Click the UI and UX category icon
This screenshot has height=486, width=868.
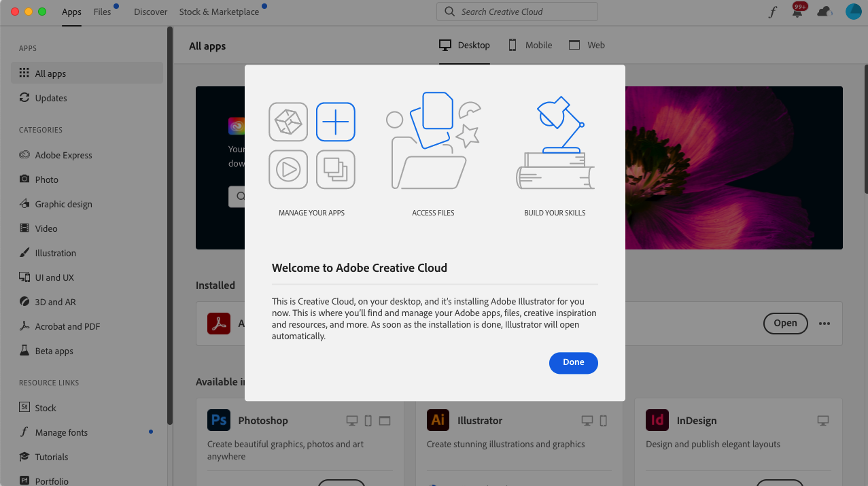click(24, 277)
